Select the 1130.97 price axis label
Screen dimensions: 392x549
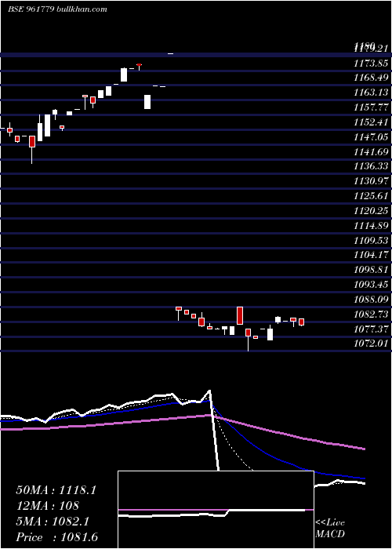[x=371, y=181]
